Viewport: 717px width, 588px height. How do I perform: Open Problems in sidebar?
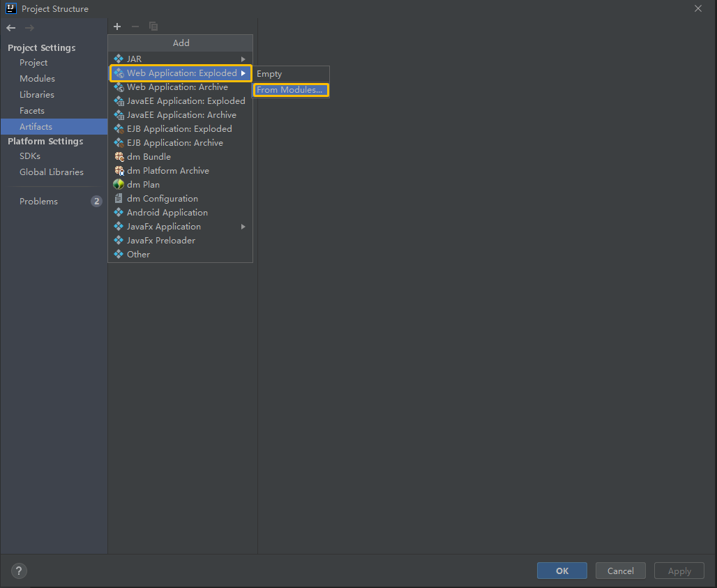(x=54, y=201)
